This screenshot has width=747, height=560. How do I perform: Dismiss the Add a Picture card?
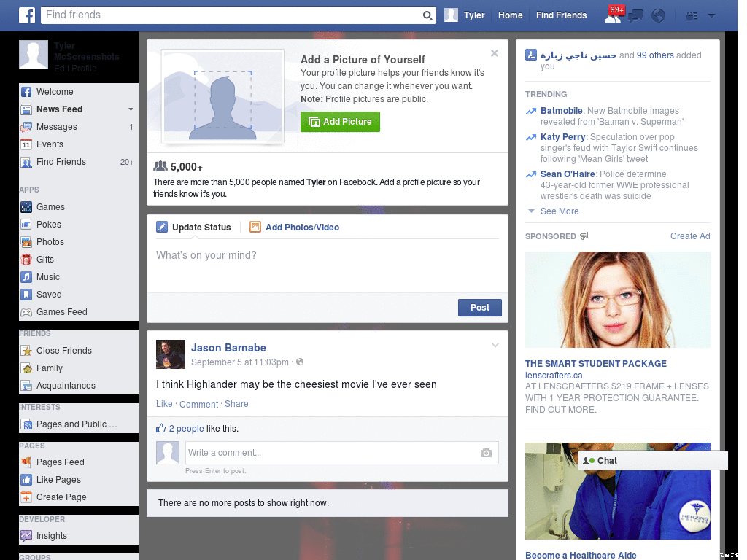click(495, 53)
